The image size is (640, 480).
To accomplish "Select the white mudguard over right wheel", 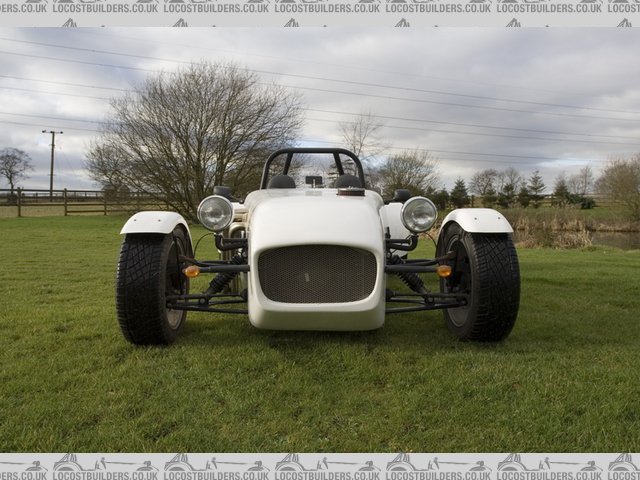I will [x=479, y=220].
